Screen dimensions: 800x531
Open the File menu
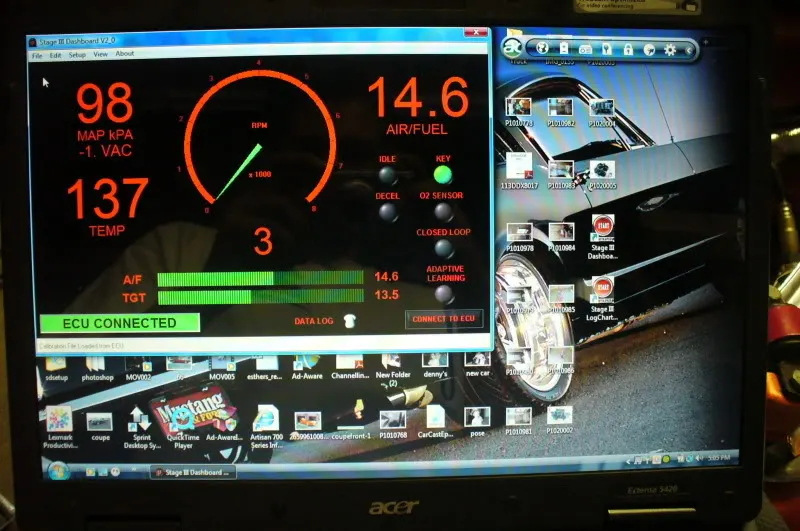coord(37,56)
